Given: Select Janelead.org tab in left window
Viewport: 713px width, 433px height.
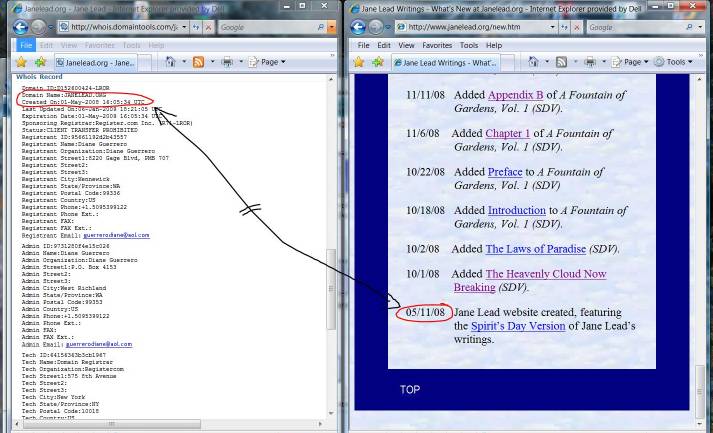Looking at the screenshot, I should [95, 63].
